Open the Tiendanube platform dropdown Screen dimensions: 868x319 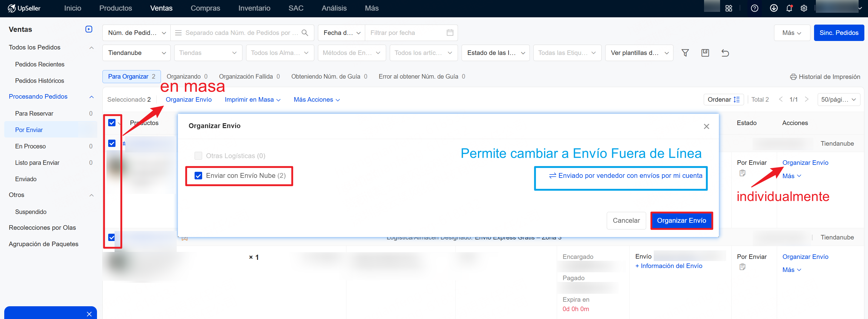click(x=136, y=53)
